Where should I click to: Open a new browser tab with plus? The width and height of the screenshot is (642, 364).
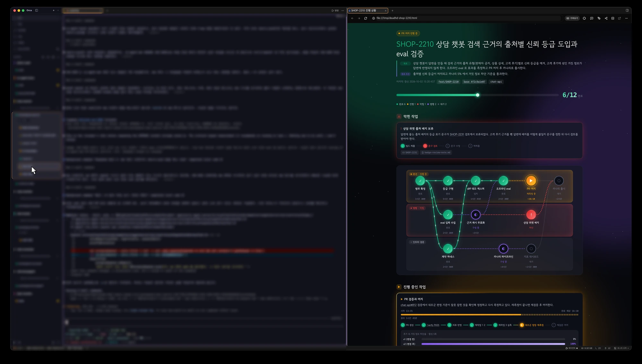click(x=392, y=11)
